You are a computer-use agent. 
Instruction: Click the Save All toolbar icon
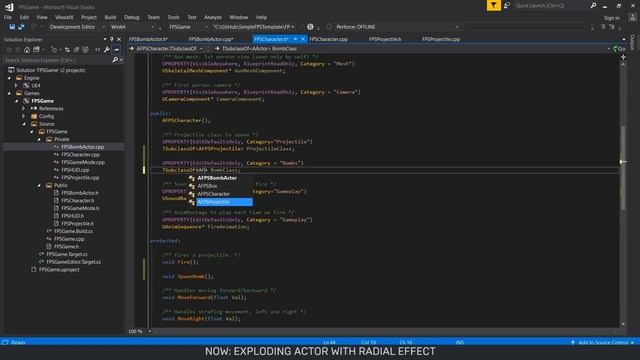click(21, 27)
